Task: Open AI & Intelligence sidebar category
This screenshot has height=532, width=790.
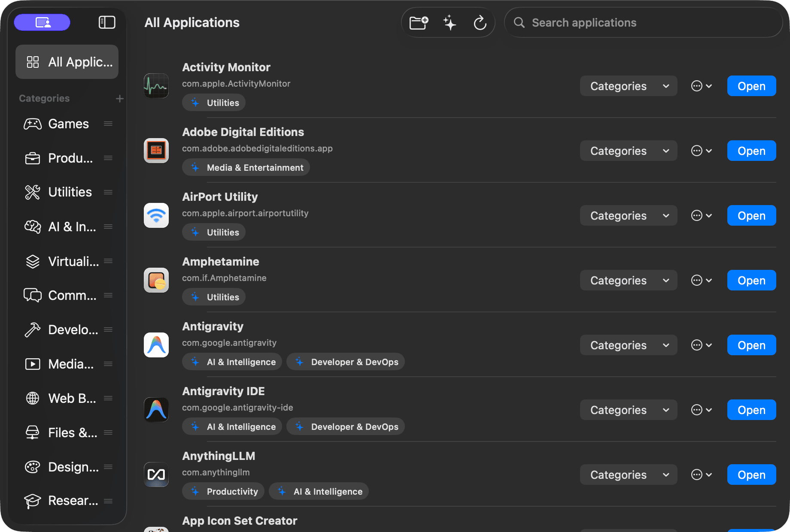Action: [x=67, y=227]
